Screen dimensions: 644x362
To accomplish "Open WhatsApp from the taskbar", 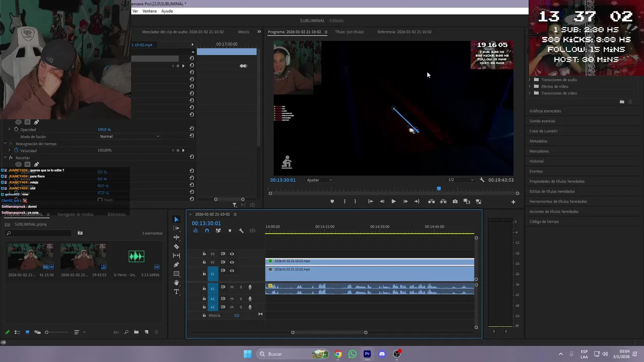I will tap(353, 354).
